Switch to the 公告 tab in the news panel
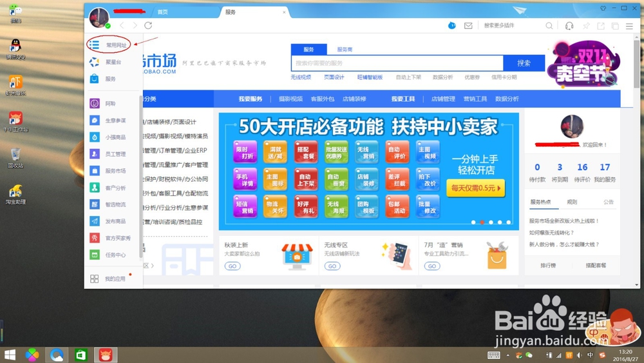Screen dimensions: 644x363 [x=609, y=202]
